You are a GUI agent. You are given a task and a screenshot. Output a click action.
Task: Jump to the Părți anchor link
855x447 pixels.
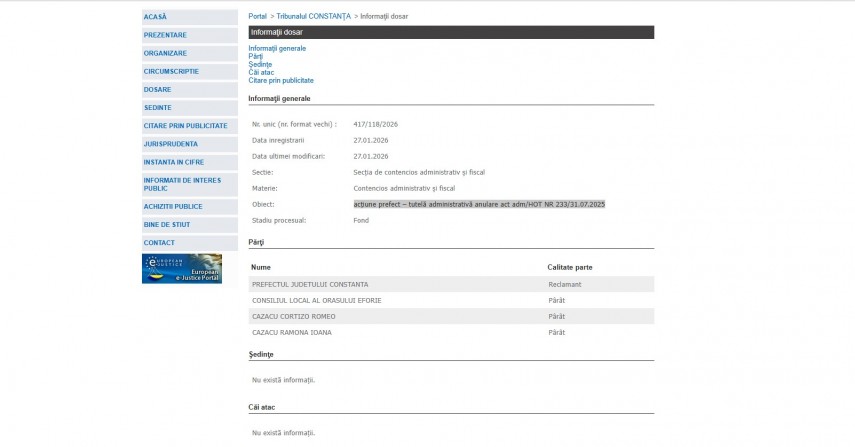[x=255, y=56]
